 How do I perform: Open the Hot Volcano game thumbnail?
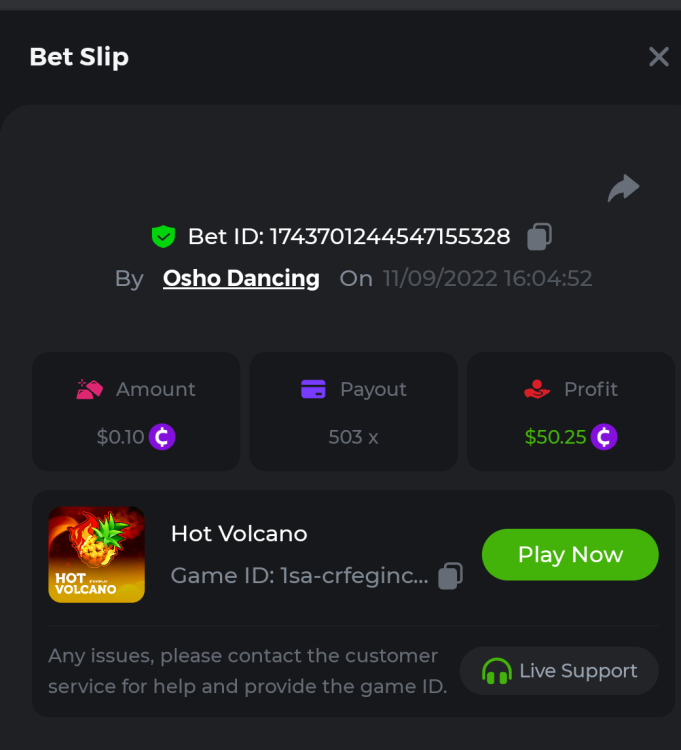[x=96, y=555]
